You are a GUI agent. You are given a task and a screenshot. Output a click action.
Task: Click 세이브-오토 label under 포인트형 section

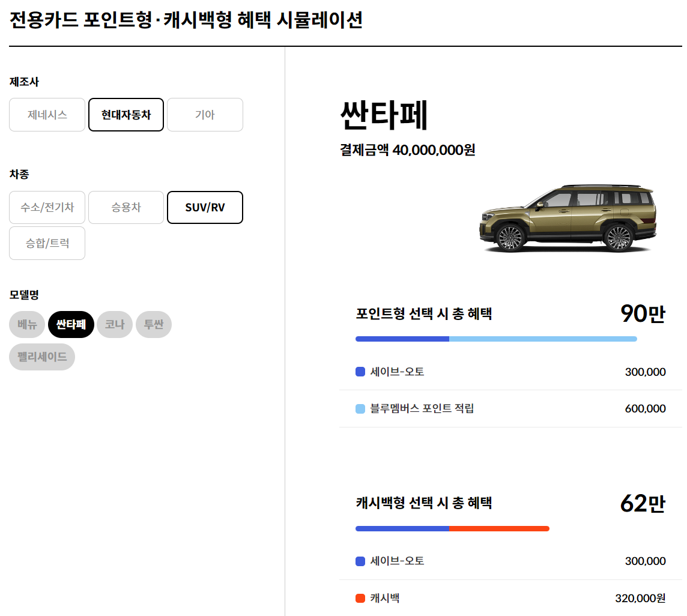tap(397, 372)
